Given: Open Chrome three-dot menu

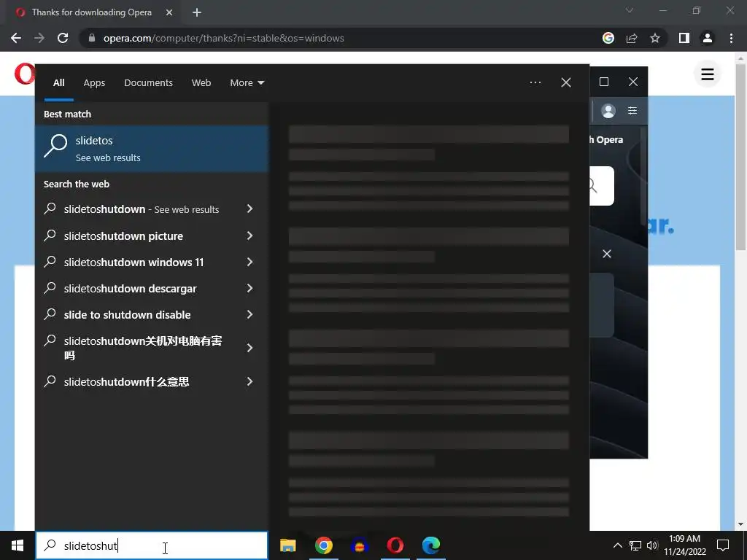Looking at the screenshot, I should coord(731,38).
